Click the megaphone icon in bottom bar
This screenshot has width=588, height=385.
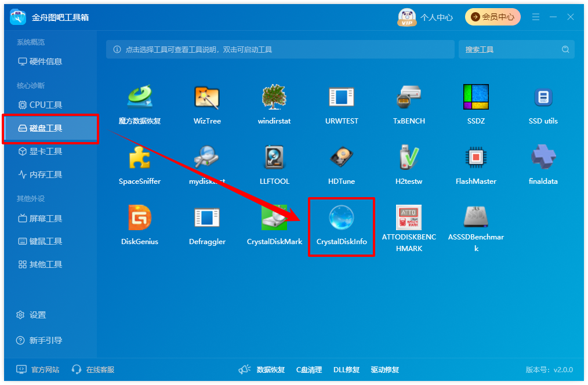245,369
